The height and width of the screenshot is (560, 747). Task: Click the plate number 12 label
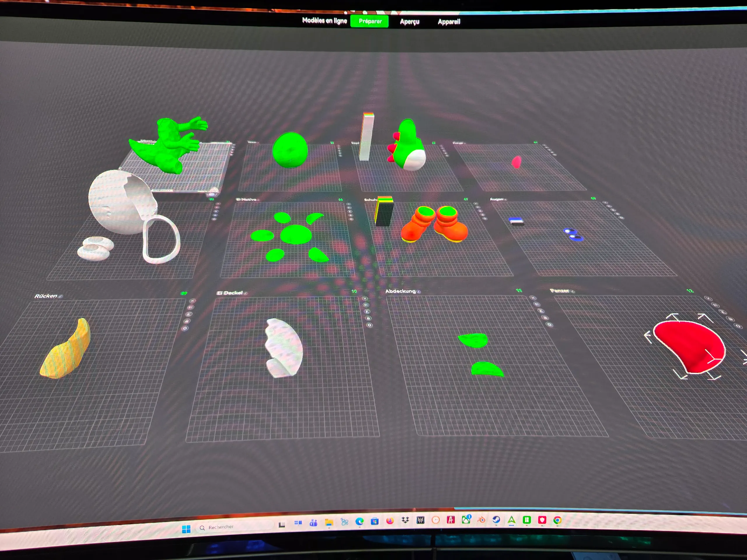click(690, 291)
